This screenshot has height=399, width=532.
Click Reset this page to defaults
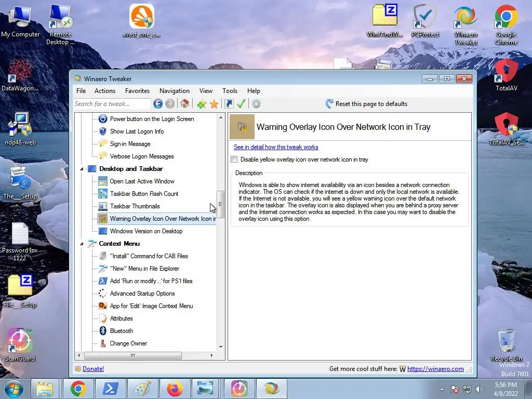pos(366,104)
